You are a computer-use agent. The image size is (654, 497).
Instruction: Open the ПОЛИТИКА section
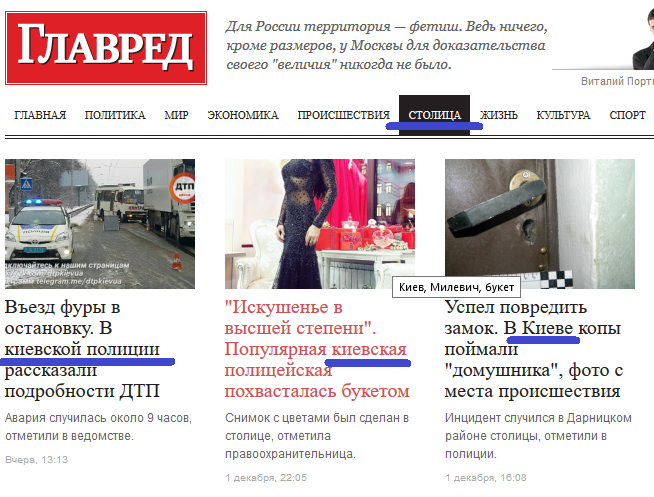pyautogui.click(x=115, y=115)
